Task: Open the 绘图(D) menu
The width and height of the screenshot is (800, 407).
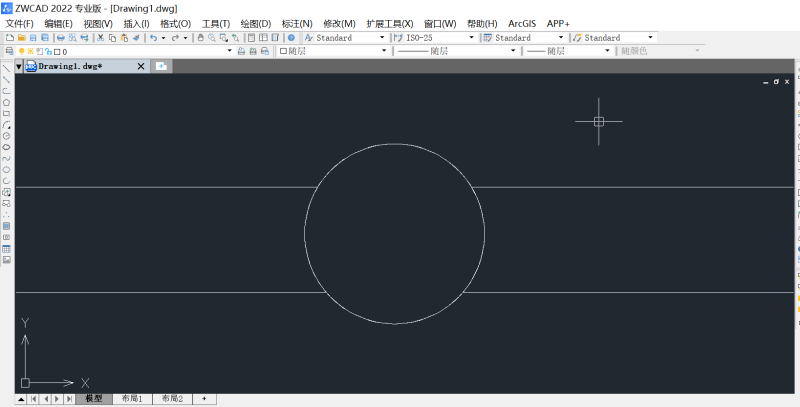Action: (x=255, y=23)
